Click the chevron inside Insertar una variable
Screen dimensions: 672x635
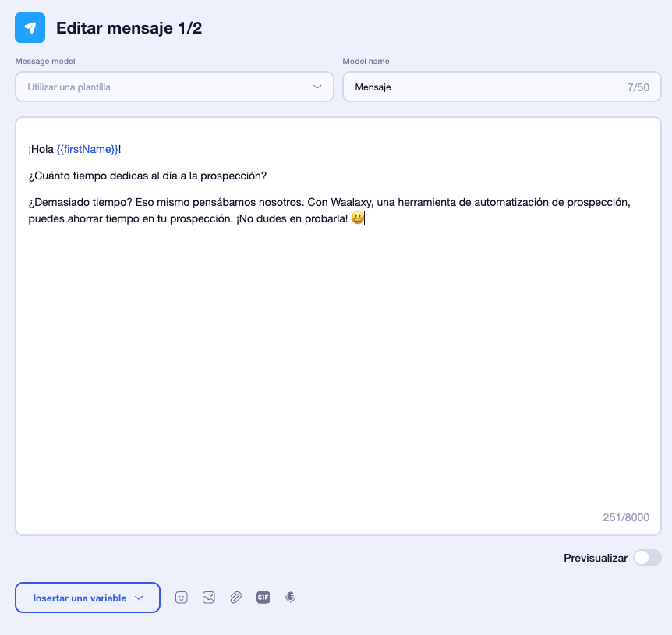point(140,598)
